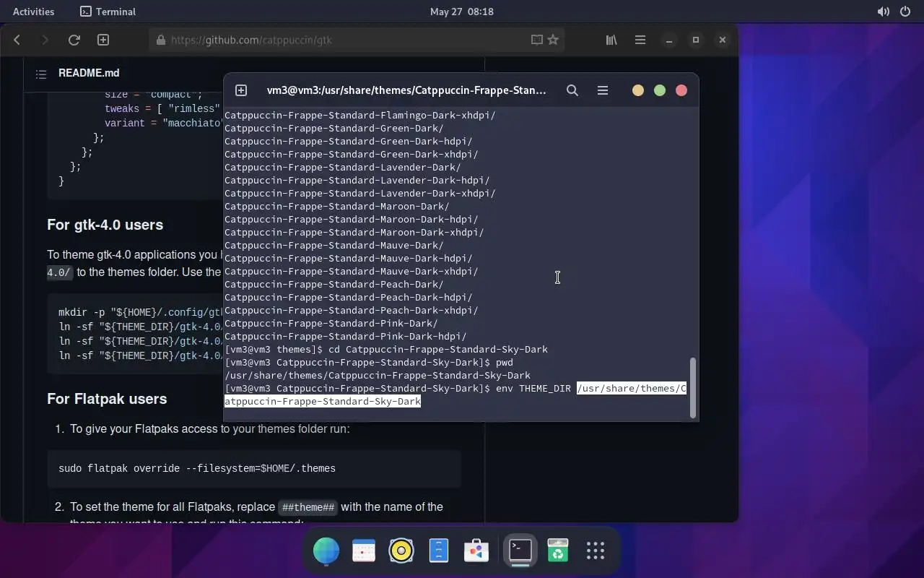Click 'Catppuccin-Frappe-Standard-Mauve-Dark-xhdpi/' terminal line

pyautogui.click(x=351, y=271)
